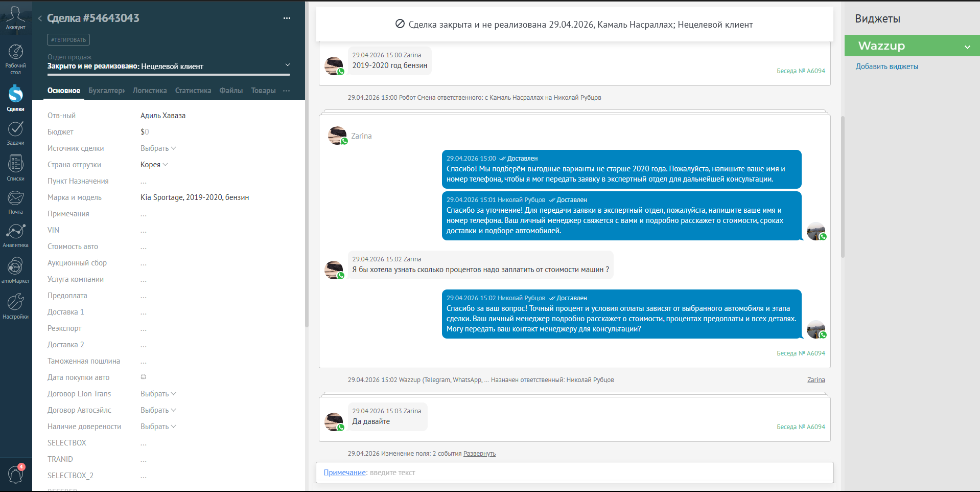Switch to the Логистика tab
Image resolution: width=980 pixels, height=492 pixels.
pyautogui.click(x=150, y=91)
